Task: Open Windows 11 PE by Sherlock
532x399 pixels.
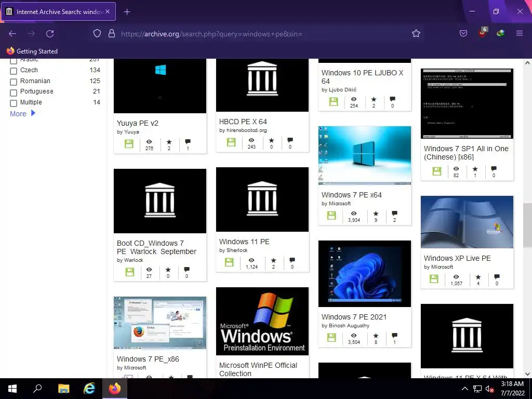Action: point(244,242)
